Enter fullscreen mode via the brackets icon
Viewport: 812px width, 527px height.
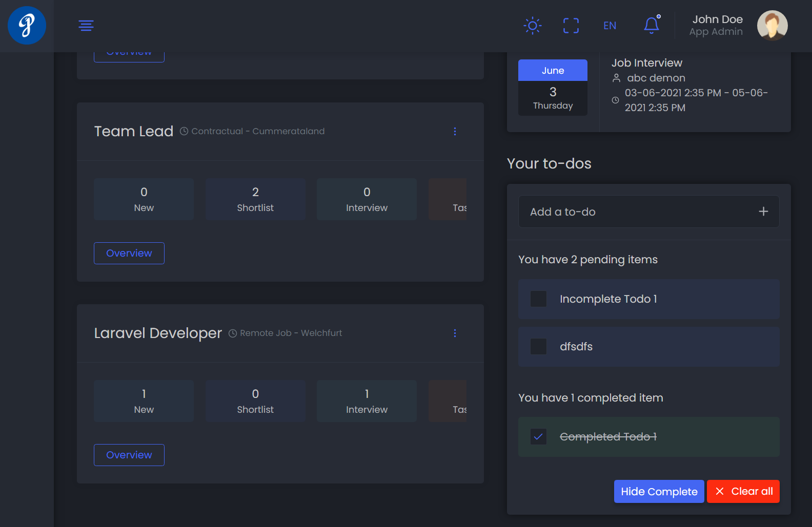click(x=571, y=26)
